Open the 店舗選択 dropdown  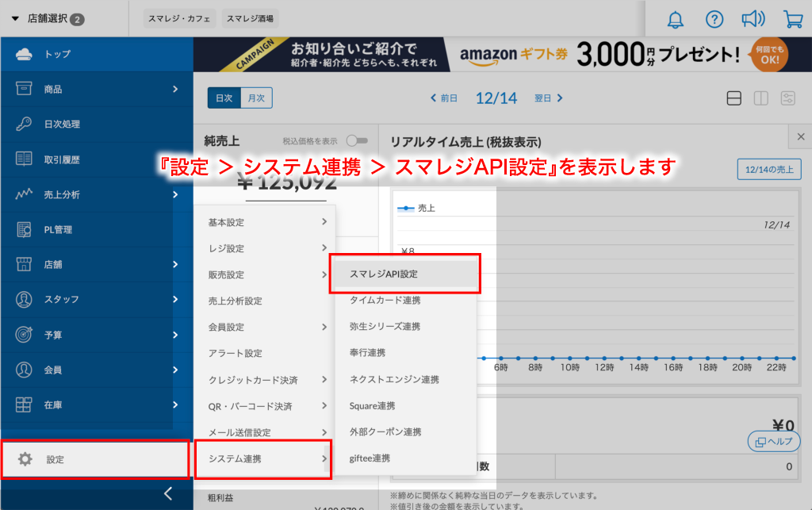coord(48,19)
